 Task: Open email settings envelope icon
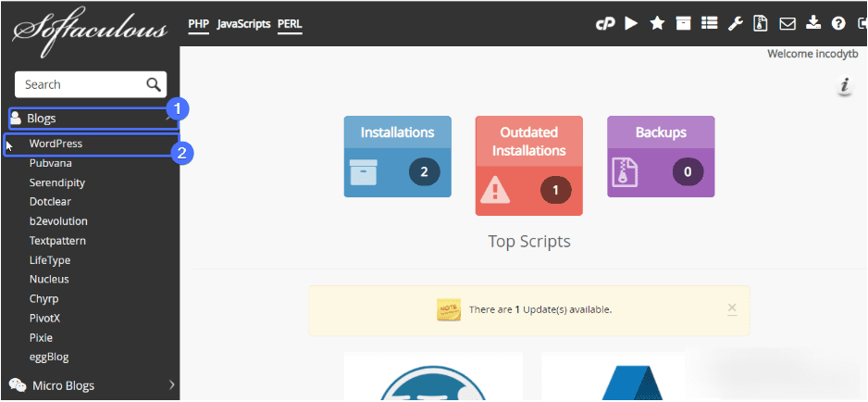[x=787, y=24]
